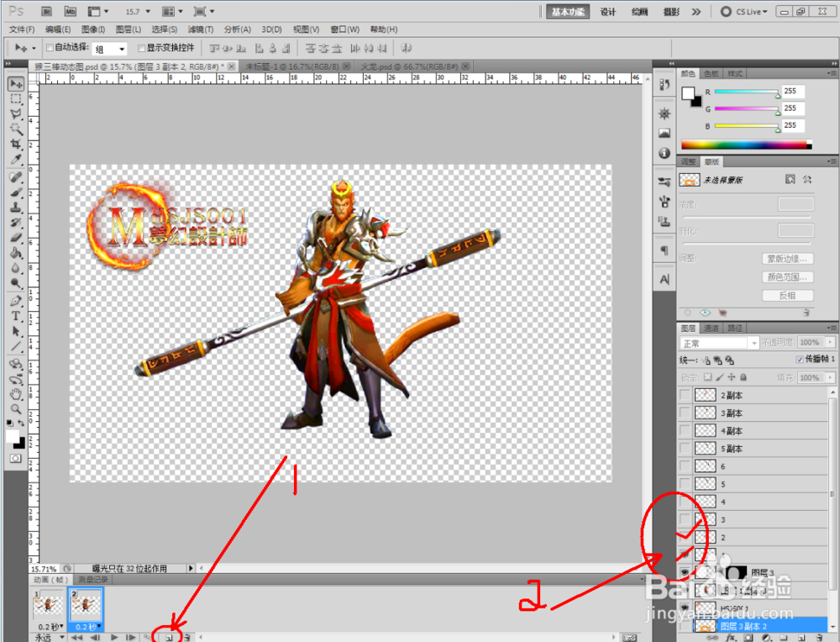Click the R color slider
Screen dimensions: 840x642
pos(746,92)
